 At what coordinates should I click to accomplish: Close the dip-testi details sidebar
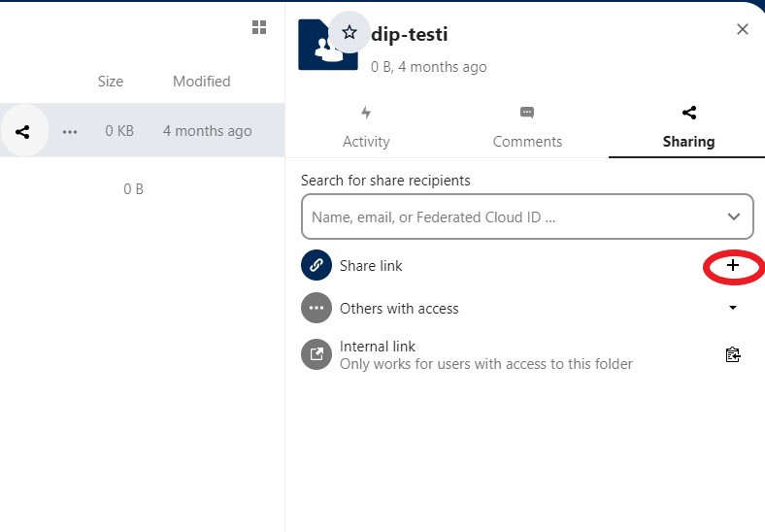pos(743,29)
